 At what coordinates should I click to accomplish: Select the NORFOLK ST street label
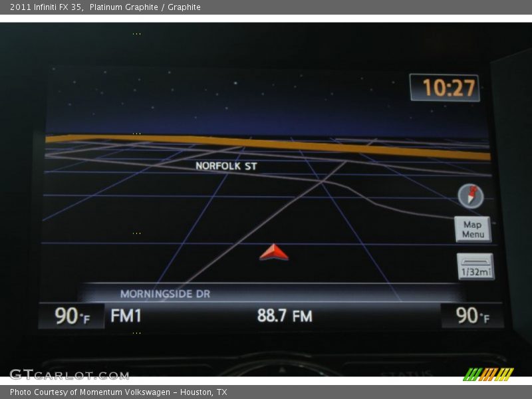[x=226, y=166]
